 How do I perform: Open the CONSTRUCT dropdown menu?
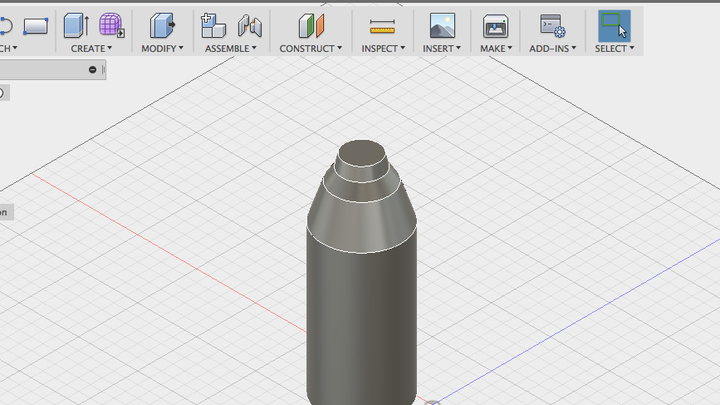(311, 48)
